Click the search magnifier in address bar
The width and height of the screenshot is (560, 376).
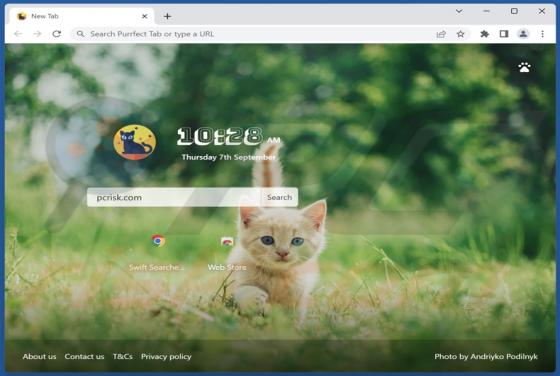(80, 34)
